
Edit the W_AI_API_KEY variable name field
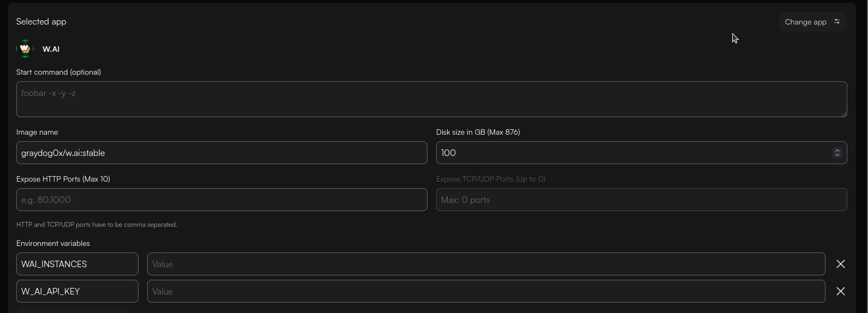pyautogui.click(x=77, y=291)
